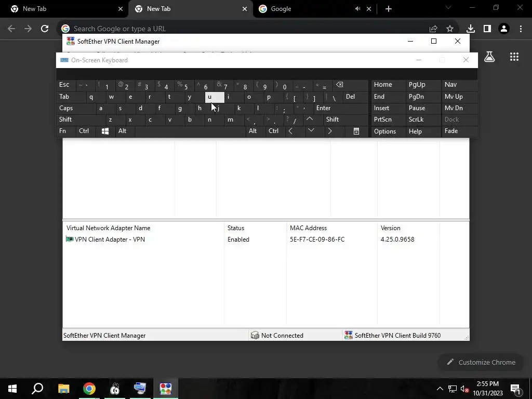532x399 pixels.
Task: Click SoftEther VPN Client taskbar icon
Action: pyautogui.click(x=166, y=389)
